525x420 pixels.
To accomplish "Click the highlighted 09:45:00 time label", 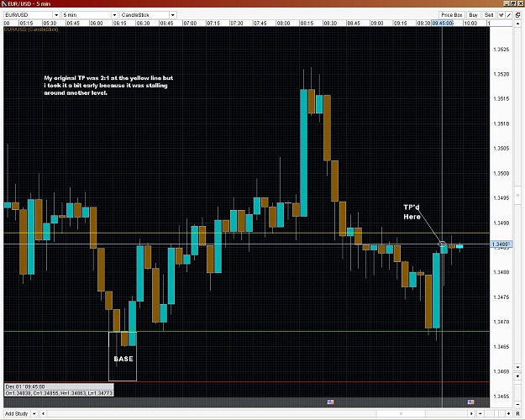I will [x=442, y=24].
